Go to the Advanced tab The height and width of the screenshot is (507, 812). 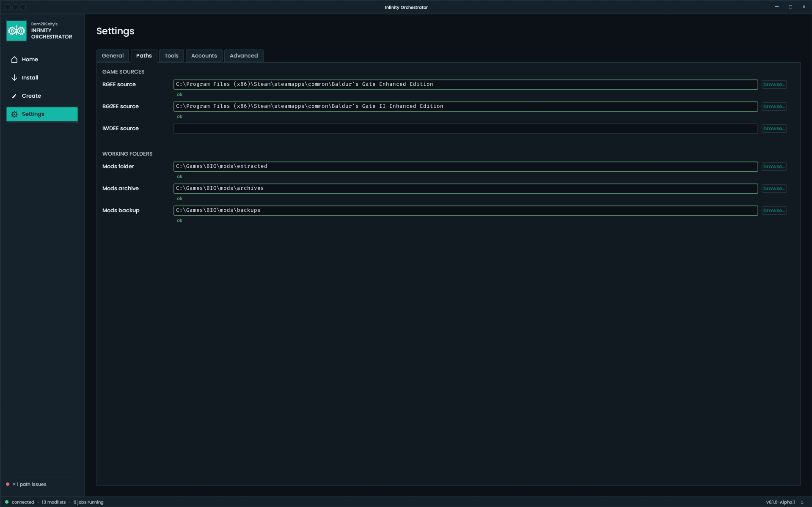(244, 56)
